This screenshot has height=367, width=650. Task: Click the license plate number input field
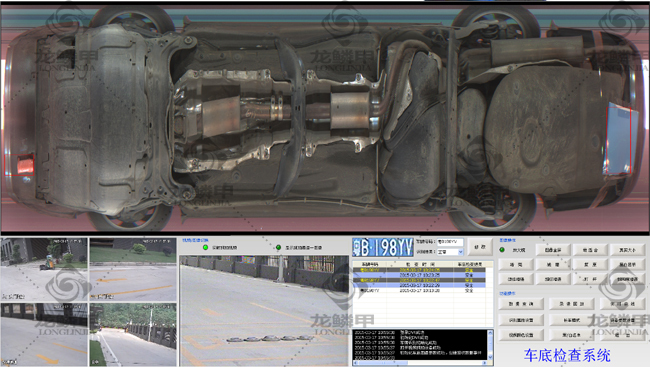[450, 241]
